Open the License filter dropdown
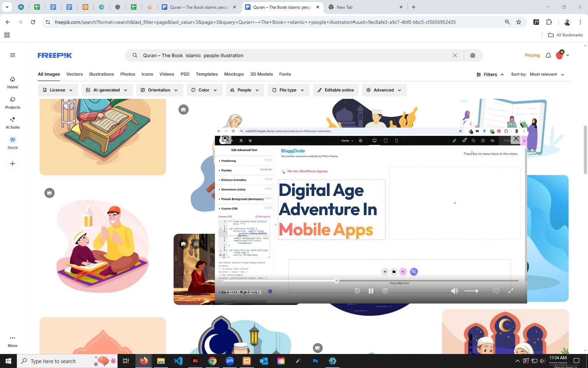 (x=58, y=90)
